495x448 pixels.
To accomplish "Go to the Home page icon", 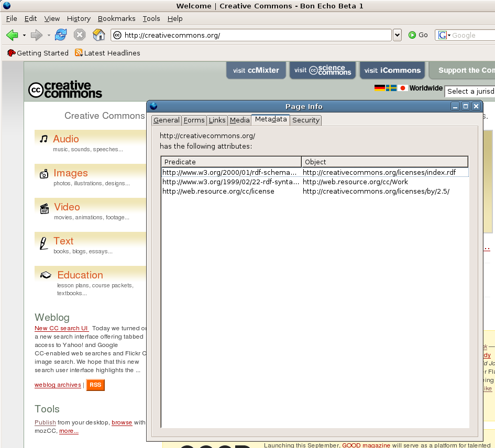I will [99, 35].
